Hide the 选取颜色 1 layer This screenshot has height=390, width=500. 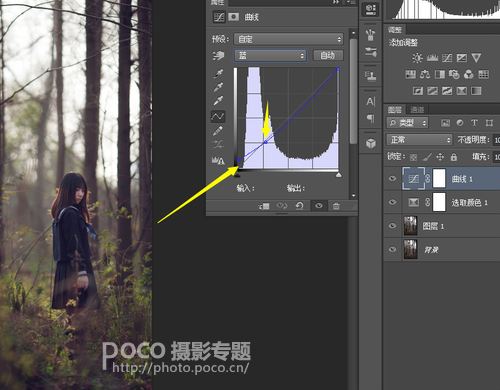point(392,202)
